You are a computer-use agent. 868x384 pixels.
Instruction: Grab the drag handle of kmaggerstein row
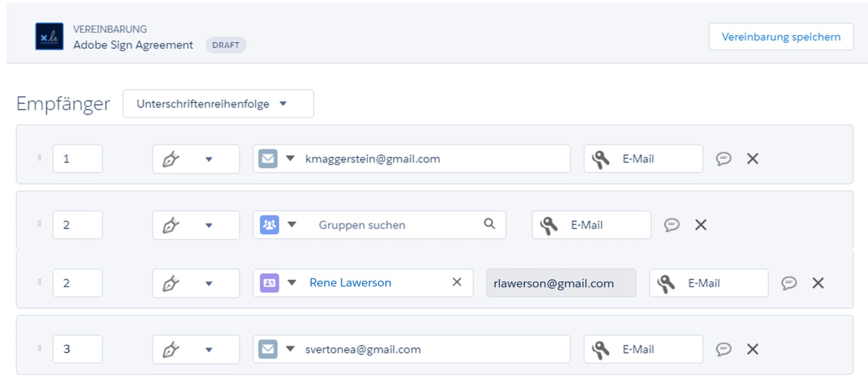coord(39,158)
